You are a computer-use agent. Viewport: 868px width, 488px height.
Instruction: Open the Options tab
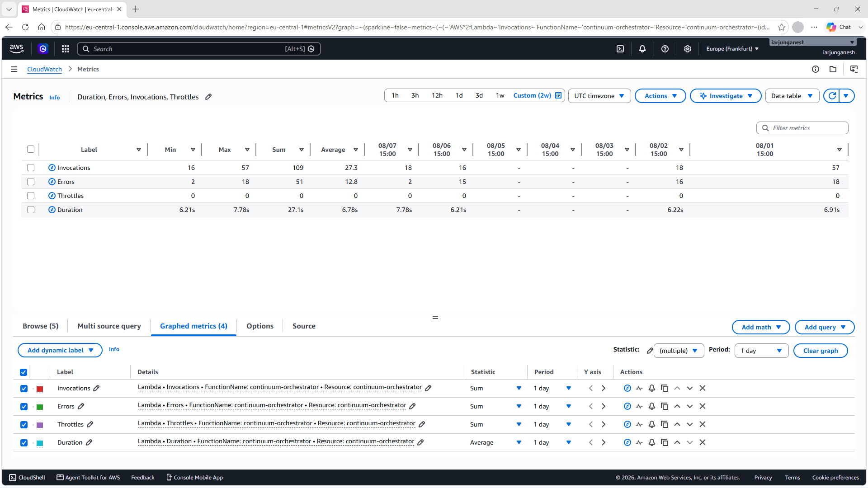[x=260, y=326]
